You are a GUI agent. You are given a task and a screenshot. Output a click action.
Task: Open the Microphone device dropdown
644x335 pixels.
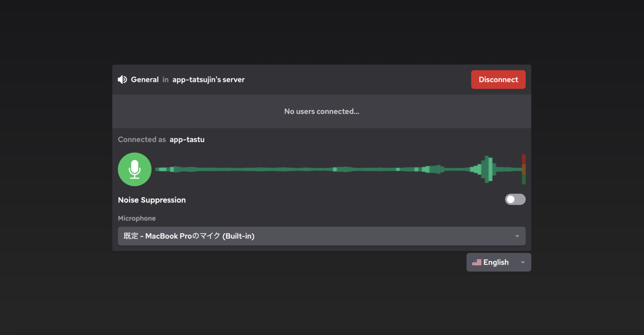click(321, 236)
